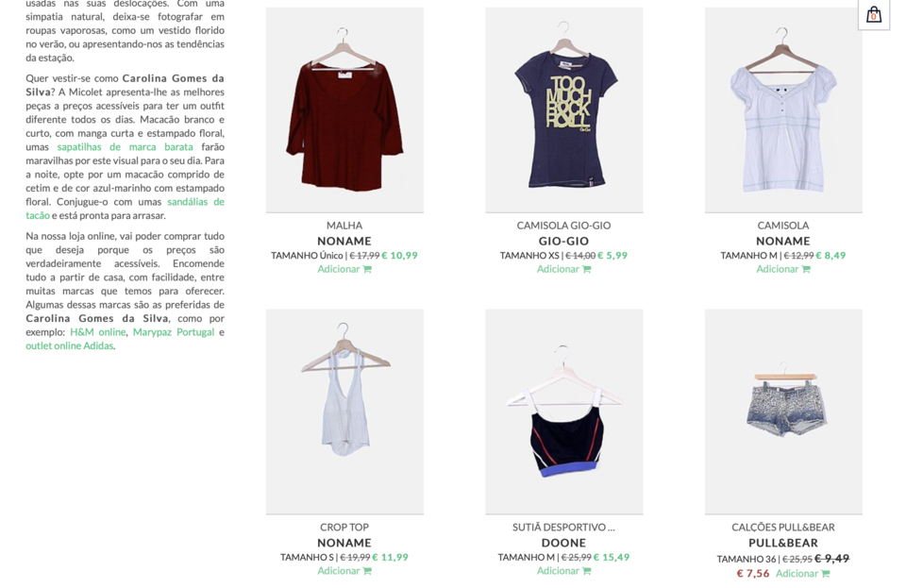Image resolution: width=906 pixels, height=588 pixels.
Task: Click the GIO-GIO brand name
Action: click(564, 241)
